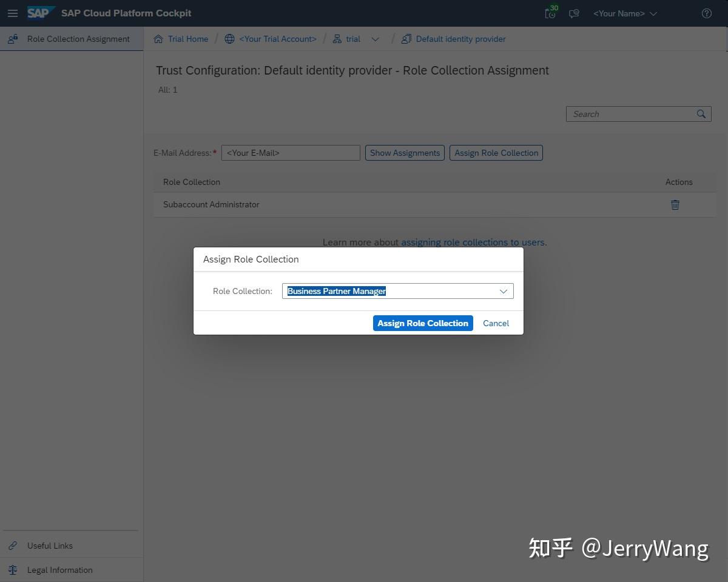Click the Legal Information scales icon
The width and height of the screenshot is (728, 582).
tap(13, 570)
